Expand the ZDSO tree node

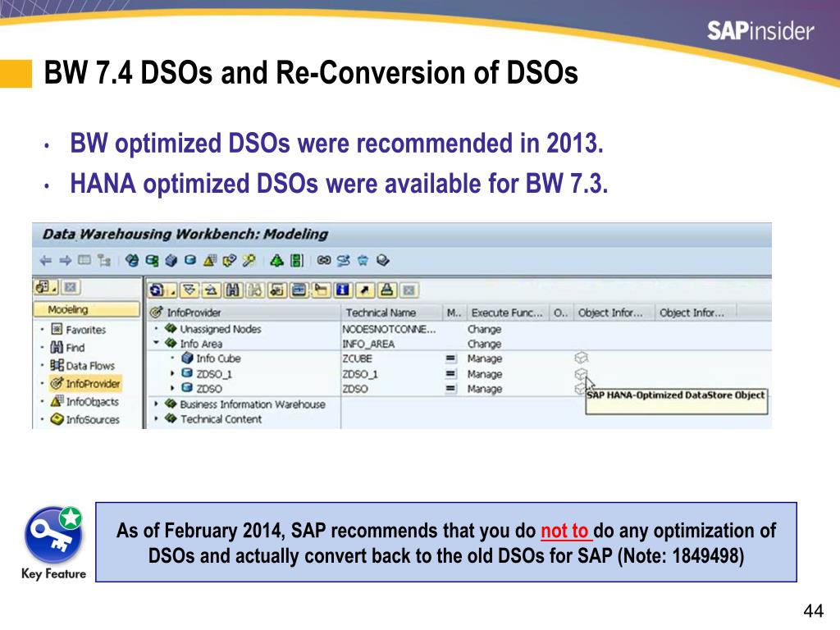pyautogui.click(x=172, y=388)
